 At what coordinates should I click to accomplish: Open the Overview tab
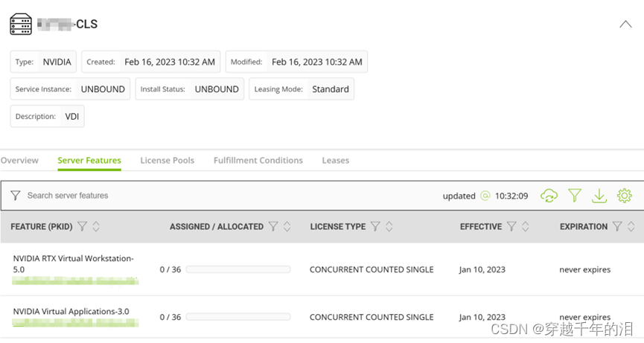[19, 161]
